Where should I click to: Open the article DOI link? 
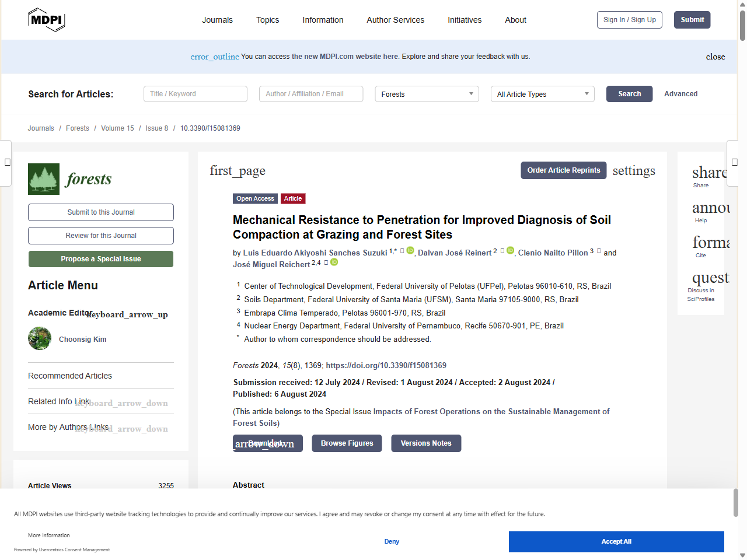(x=386, y=365)
